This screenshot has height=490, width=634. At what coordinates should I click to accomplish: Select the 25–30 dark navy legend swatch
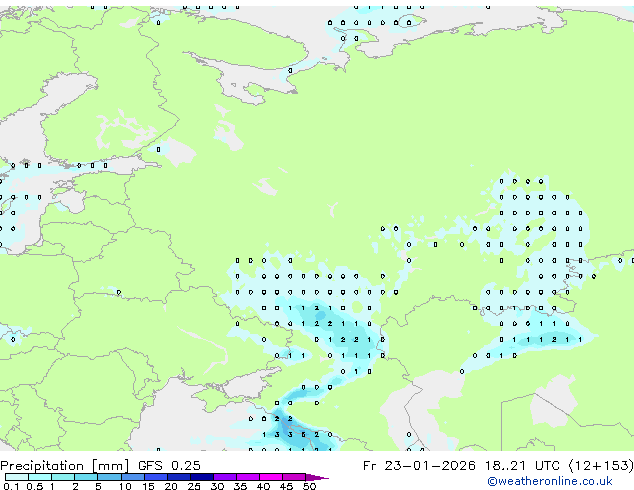click(x=202, y=477)
